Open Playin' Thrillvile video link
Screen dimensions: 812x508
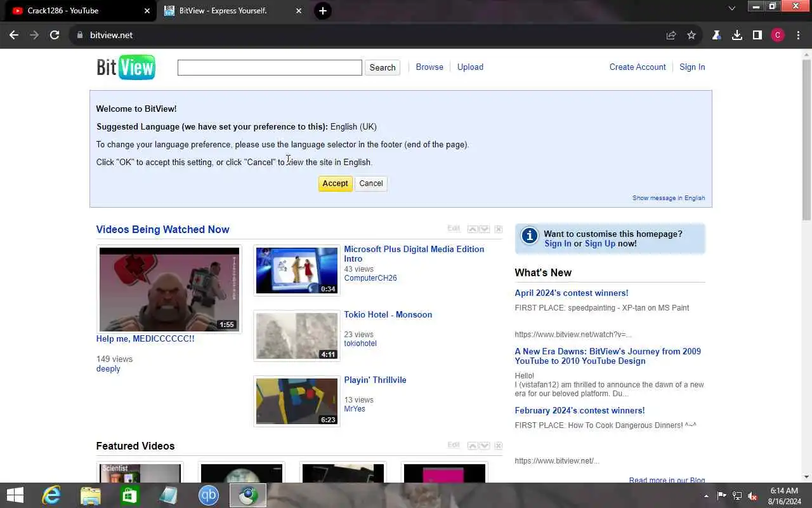375,380
